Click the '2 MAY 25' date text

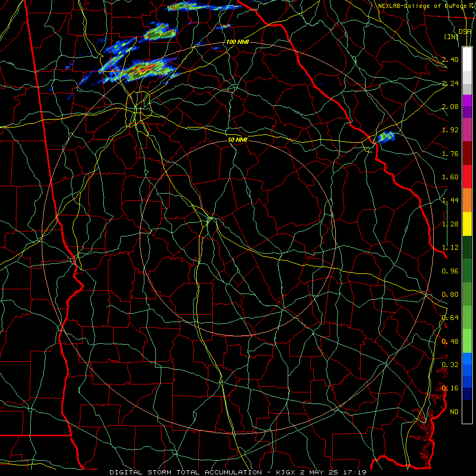coord(320,472)
